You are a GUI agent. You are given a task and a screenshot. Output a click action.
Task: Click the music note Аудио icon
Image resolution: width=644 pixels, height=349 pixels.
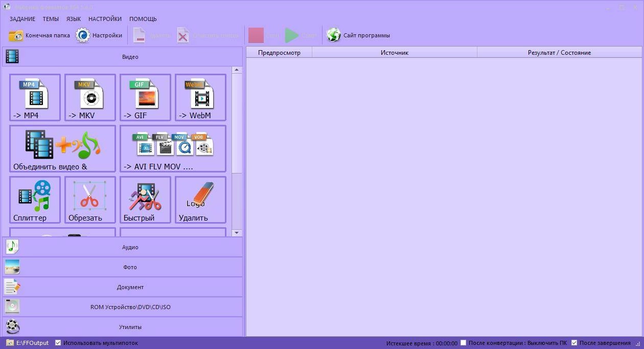pos(12,247)
